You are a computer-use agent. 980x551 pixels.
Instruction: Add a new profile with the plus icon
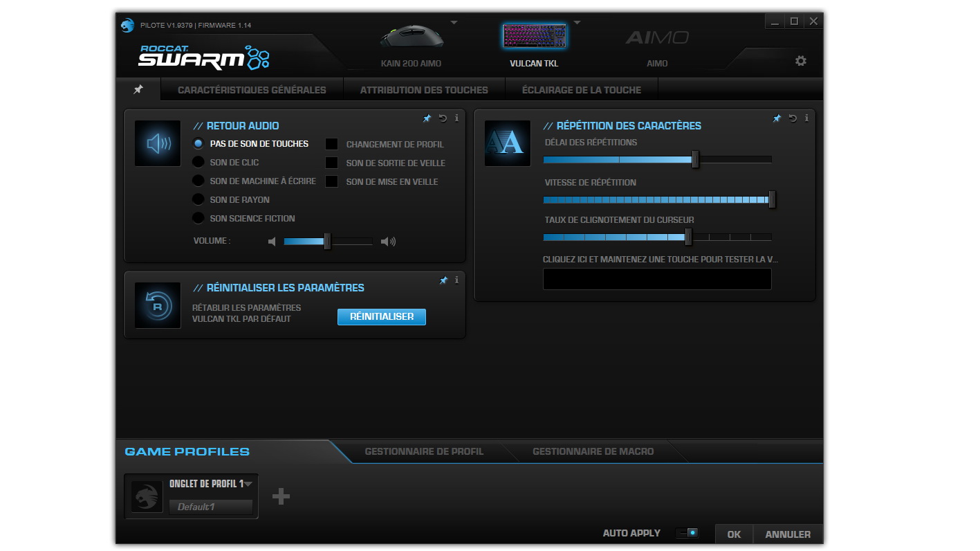pyautogui.click(x=281, y=496)
